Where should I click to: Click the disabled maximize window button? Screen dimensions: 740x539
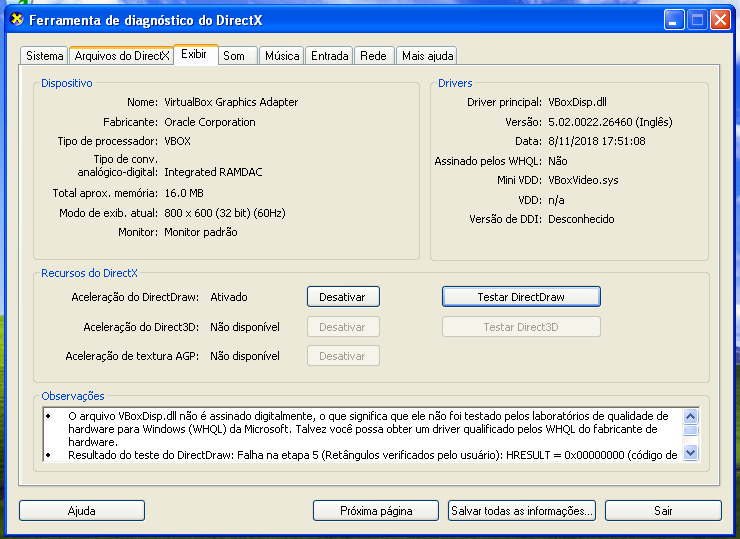click(x=697, y=20)
